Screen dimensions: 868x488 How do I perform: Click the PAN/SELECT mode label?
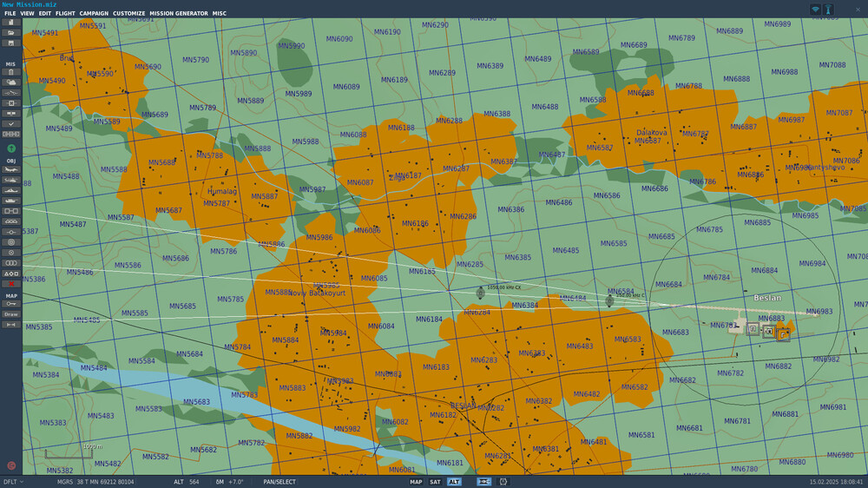(279, 482)
